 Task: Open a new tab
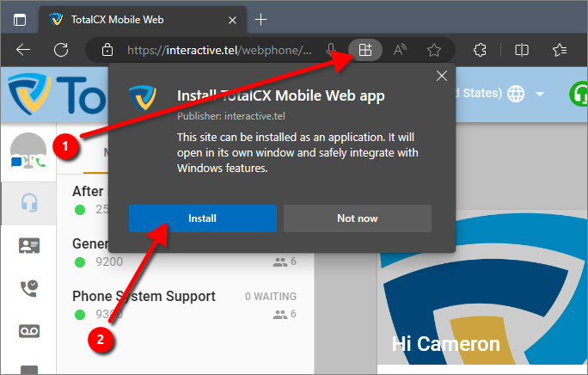pyautogui.click(x=260, y=20)
